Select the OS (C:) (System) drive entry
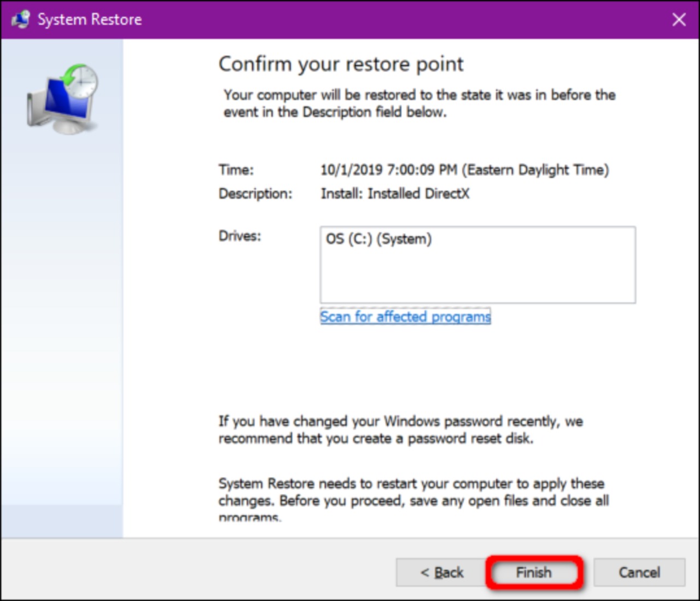This screenshot has width=700, height=601. (379, 239)
